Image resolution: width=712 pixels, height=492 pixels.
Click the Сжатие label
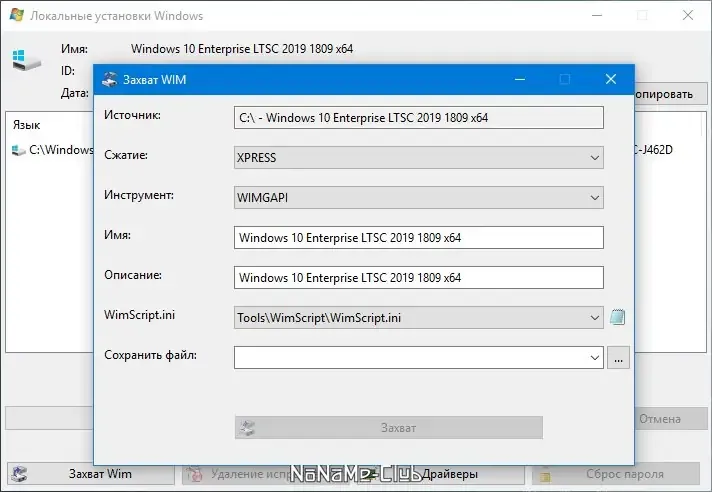coord(126,155)
